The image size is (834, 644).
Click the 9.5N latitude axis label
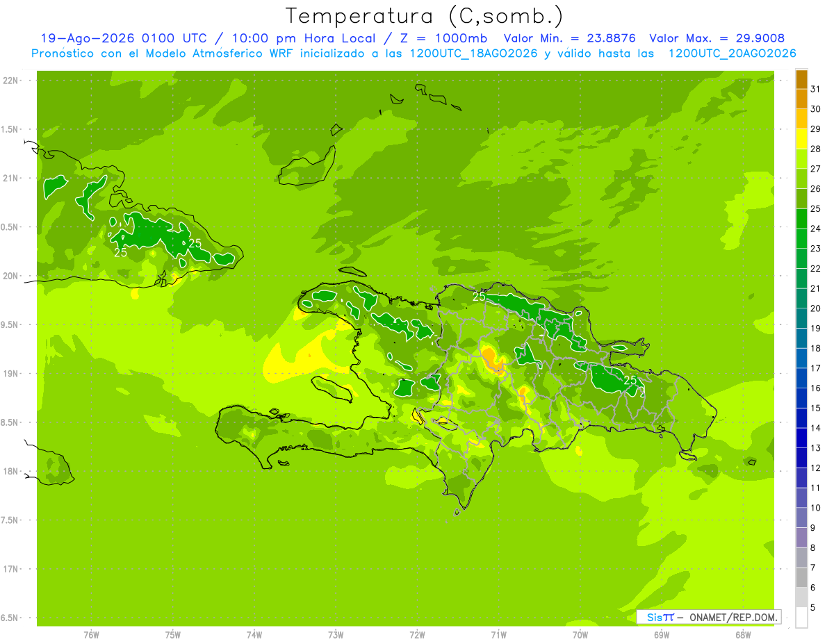(10, 325)
